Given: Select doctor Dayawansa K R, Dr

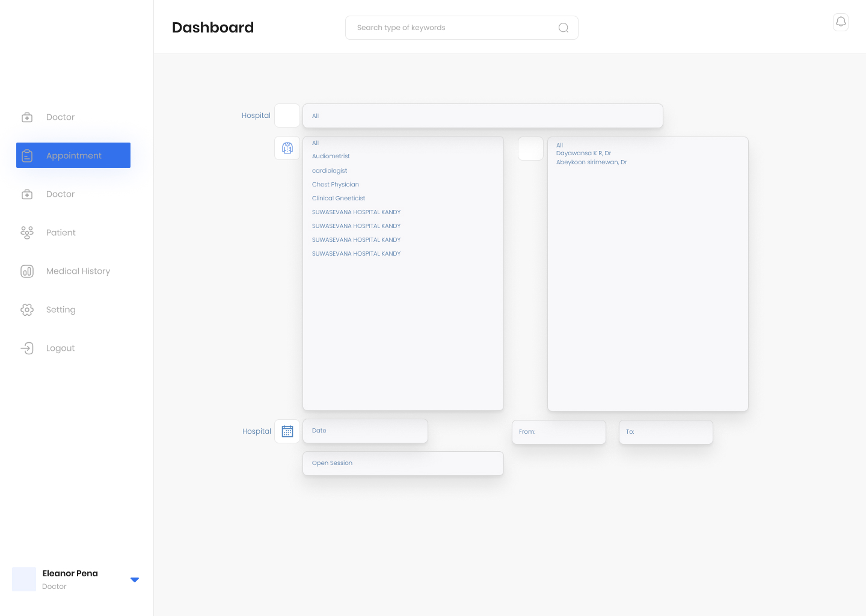Looking at the screenshot, I should click(x=583, y=153).
